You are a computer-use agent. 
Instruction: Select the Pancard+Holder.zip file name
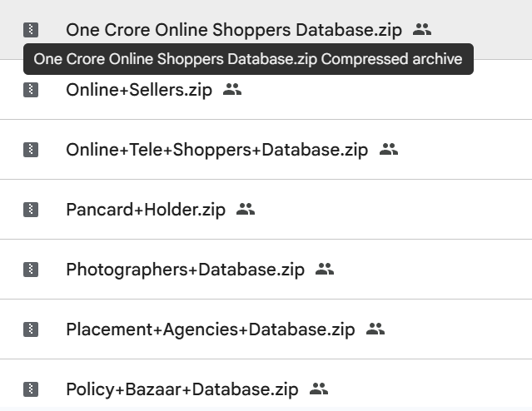(146, 210)
